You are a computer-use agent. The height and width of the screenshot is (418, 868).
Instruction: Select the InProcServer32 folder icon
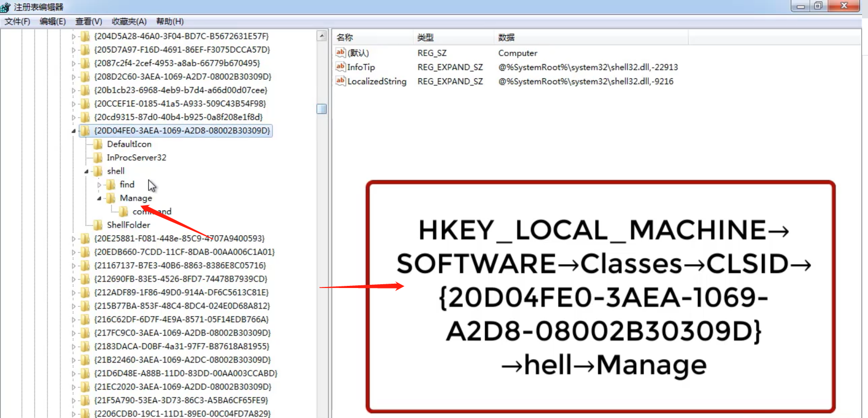click(98, 157)
